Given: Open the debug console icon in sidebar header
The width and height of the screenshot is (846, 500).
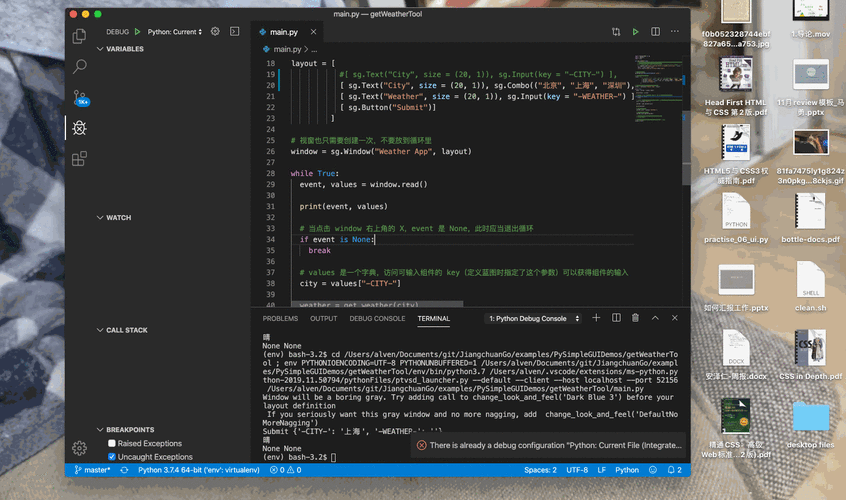Looking at the screenshot, I should (235, 31).
